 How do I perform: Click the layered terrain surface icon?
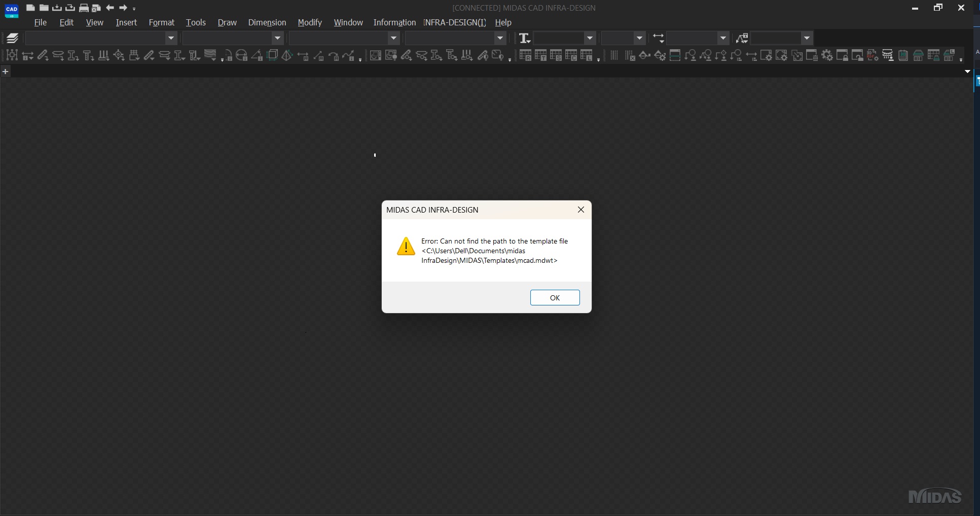(210, 55)
